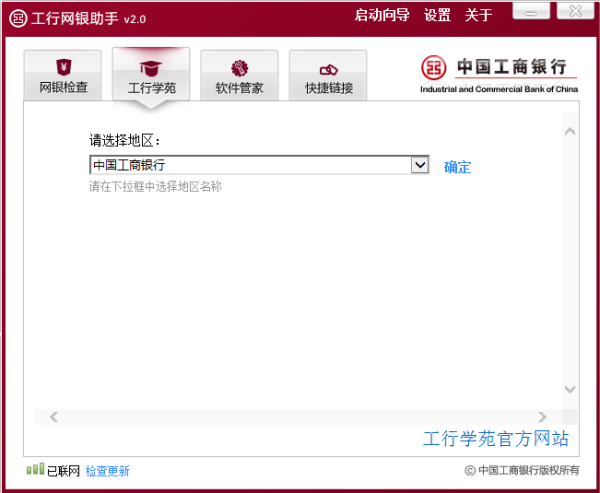Open the 启动向导 menu
600x493 pixels.
tap(382, 15)
